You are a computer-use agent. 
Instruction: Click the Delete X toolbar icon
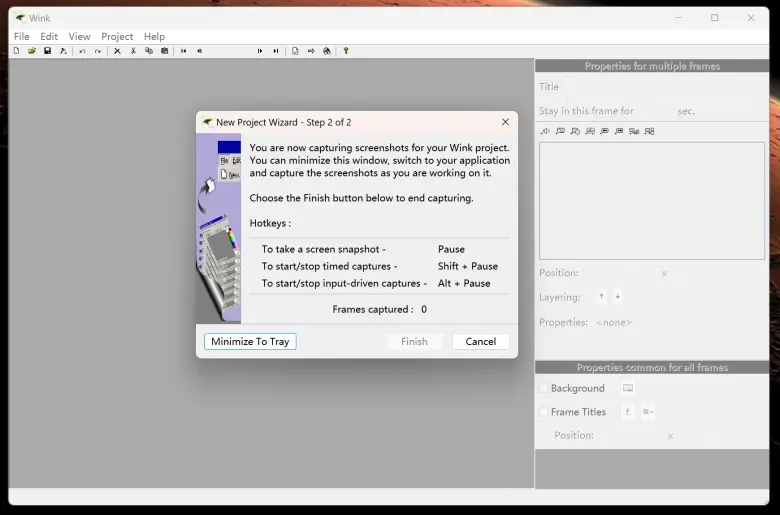coord(117,51)
